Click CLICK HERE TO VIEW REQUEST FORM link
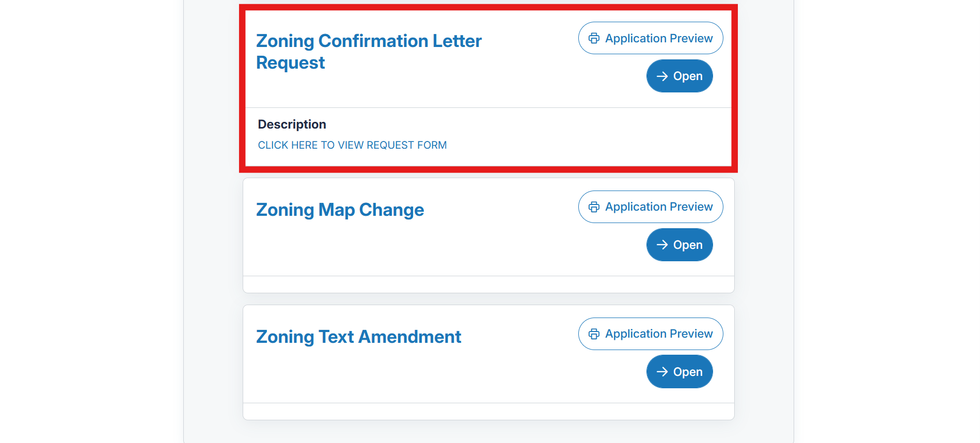 coord(352,145)
